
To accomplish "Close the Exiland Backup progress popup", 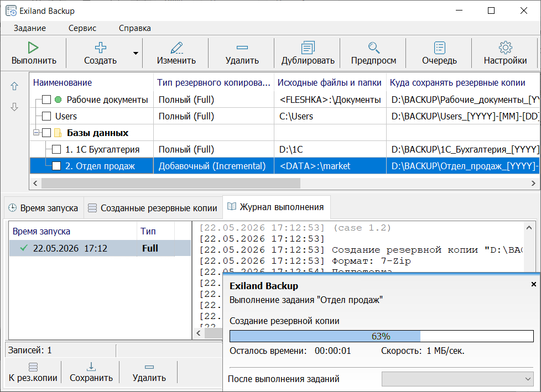I will [x=533, y=284].
